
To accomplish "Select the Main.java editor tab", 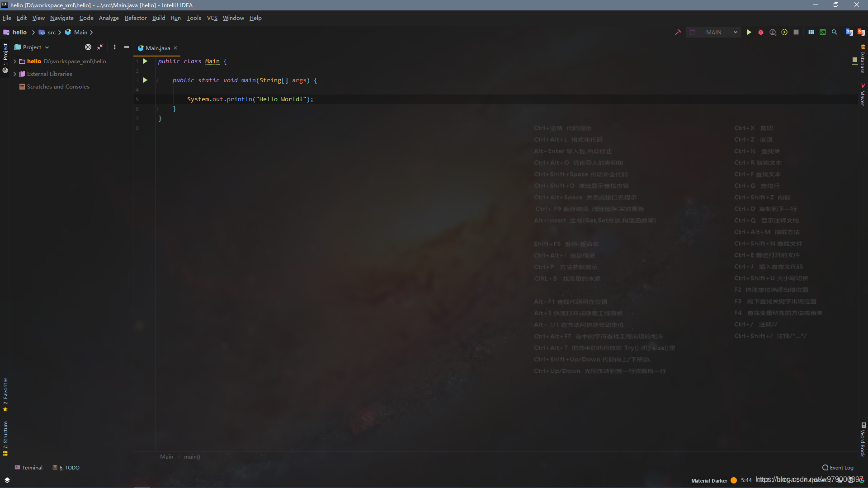I will click(157, 48).
